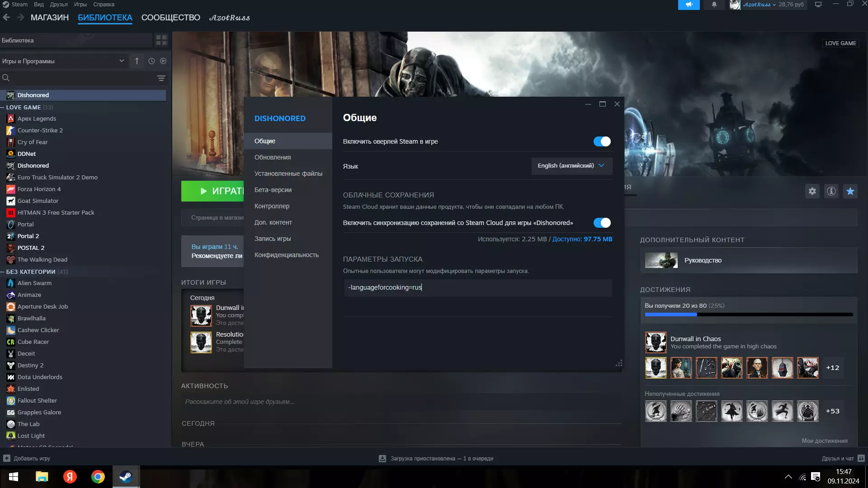Viewport: 868px width, 488px height.
Task: Click the filter options icon in library search
Action: point(161,78)
